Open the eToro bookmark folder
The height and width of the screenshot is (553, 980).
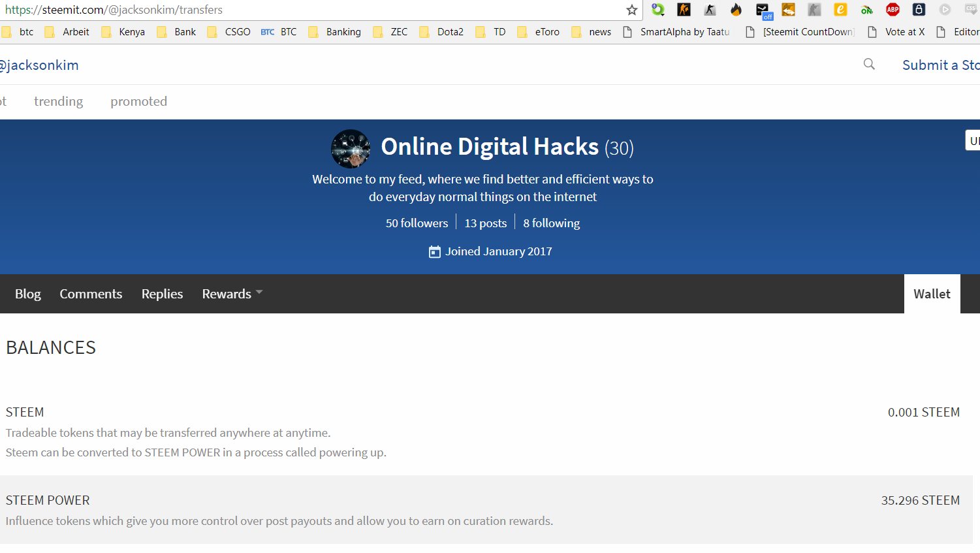tap(538, 32)
